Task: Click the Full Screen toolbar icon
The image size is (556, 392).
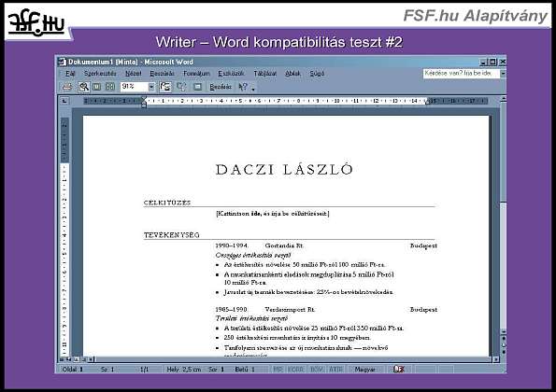Action: (x=198, y=87)
